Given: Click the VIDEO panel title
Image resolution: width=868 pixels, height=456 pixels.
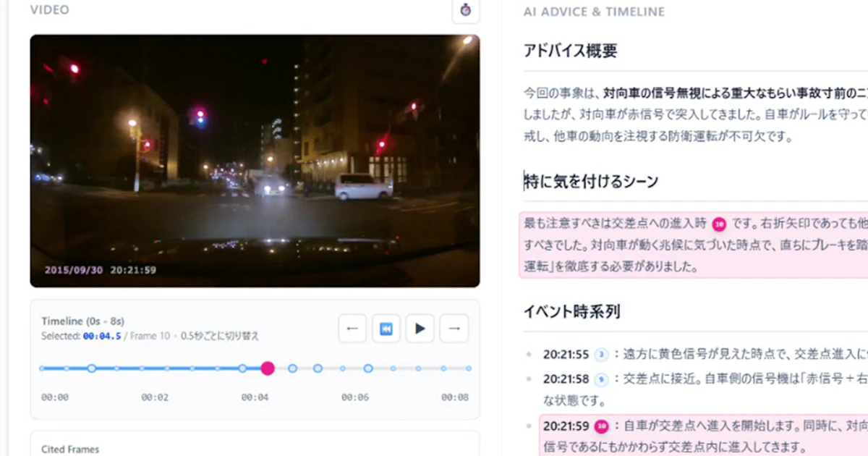Looking at the screenshot, I should [50, 10].
